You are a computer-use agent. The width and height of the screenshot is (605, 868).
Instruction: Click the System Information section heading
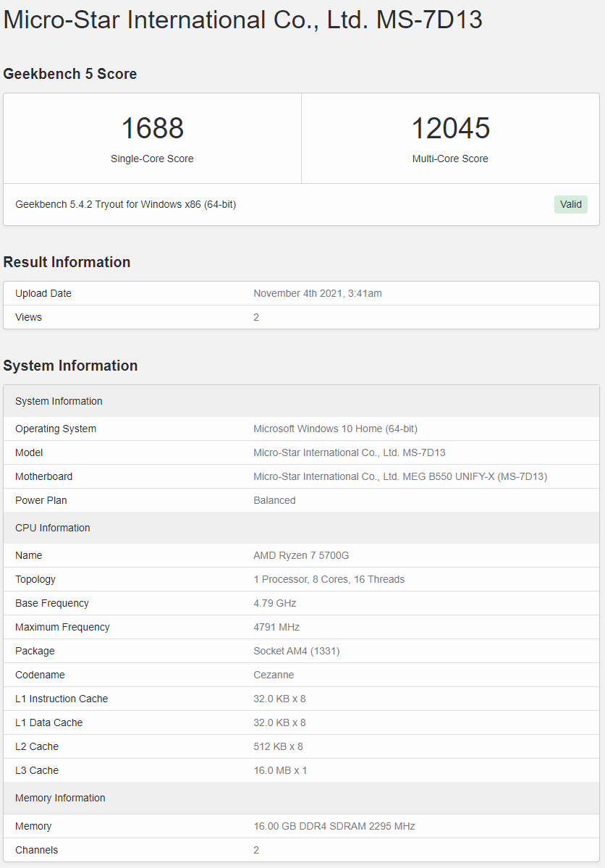point(70,366)
